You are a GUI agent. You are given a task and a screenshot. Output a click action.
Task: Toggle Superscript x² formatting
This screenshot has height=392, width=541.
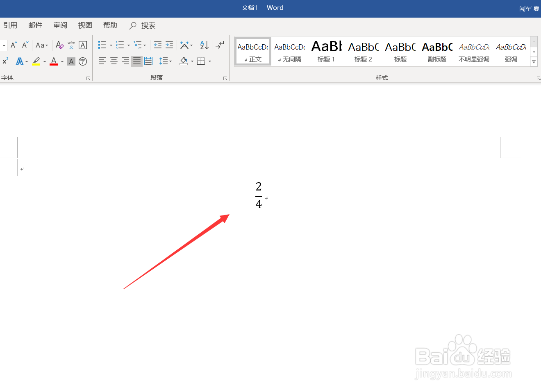5,61
